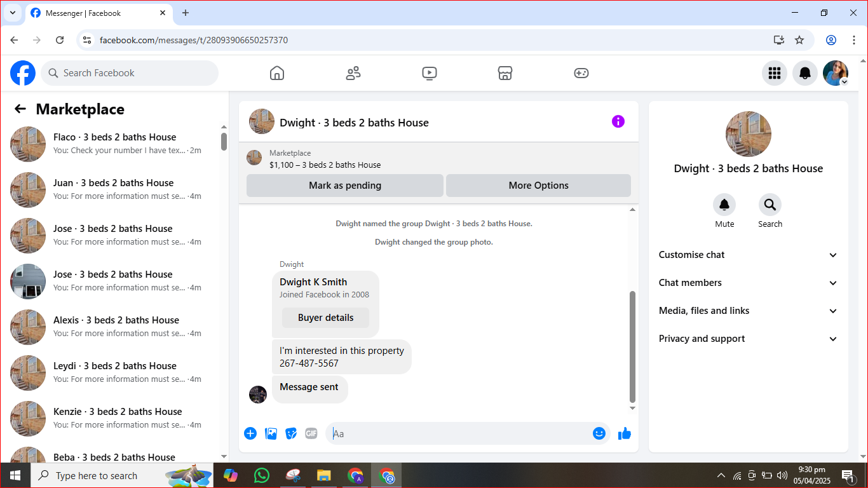This screenshot has width=868, height=488.
Task: Show hidden system tray icons
Action: click(x=721, y=475)
